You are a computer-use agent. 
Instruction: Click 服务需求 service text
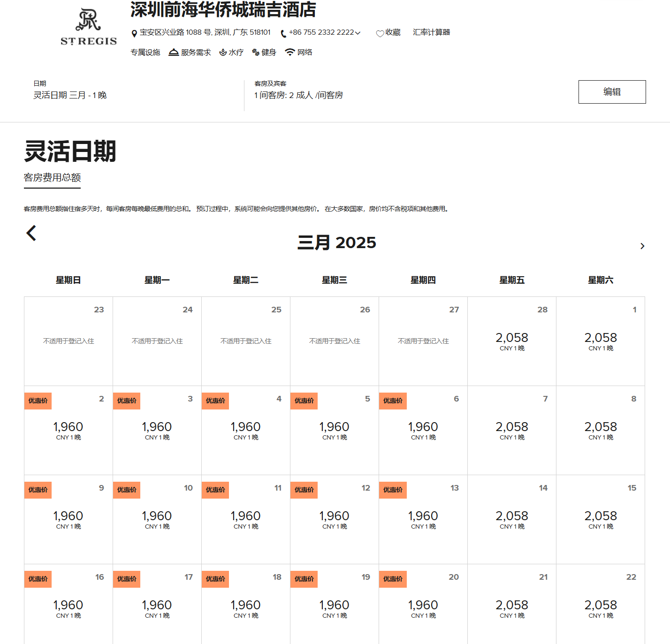coord(196,52)
